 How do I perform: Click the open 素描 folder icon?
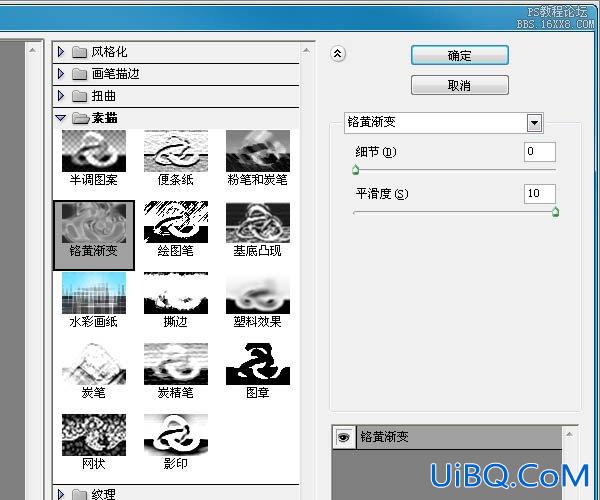[80, 118]
